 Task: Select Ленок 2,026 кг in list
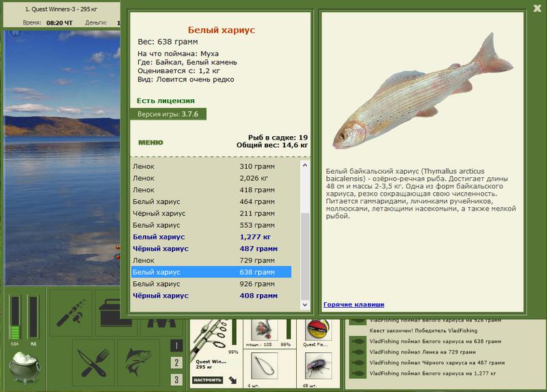[x=211, y=178]
